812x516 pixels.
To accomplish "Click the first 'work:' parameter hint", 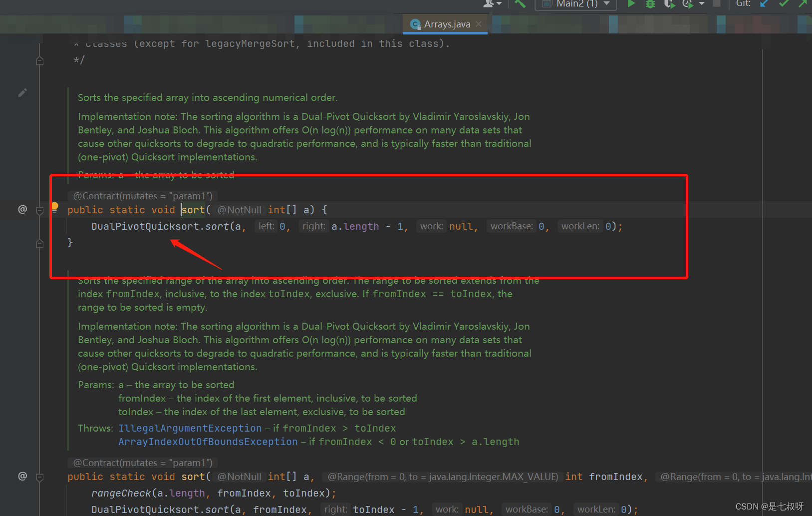I will click(431, 226).
